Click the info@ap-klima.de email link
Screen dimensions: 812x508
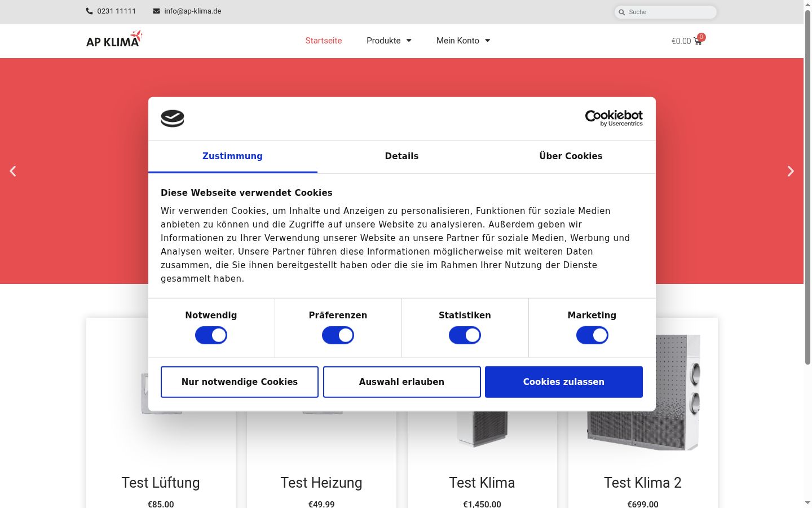click(x=193, y=11)
